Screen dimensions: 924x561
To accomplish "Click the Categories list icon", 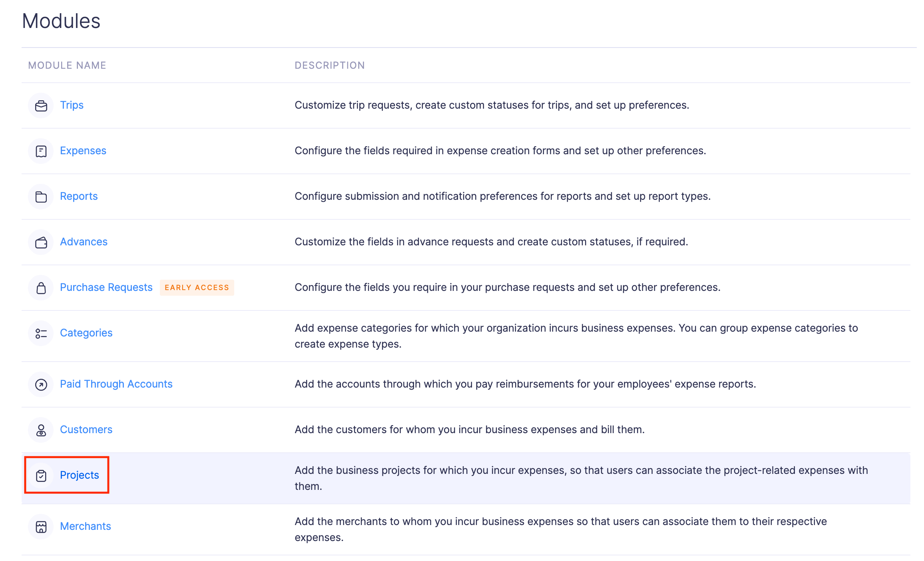I will pyautogui.click(x=41, y=333).
